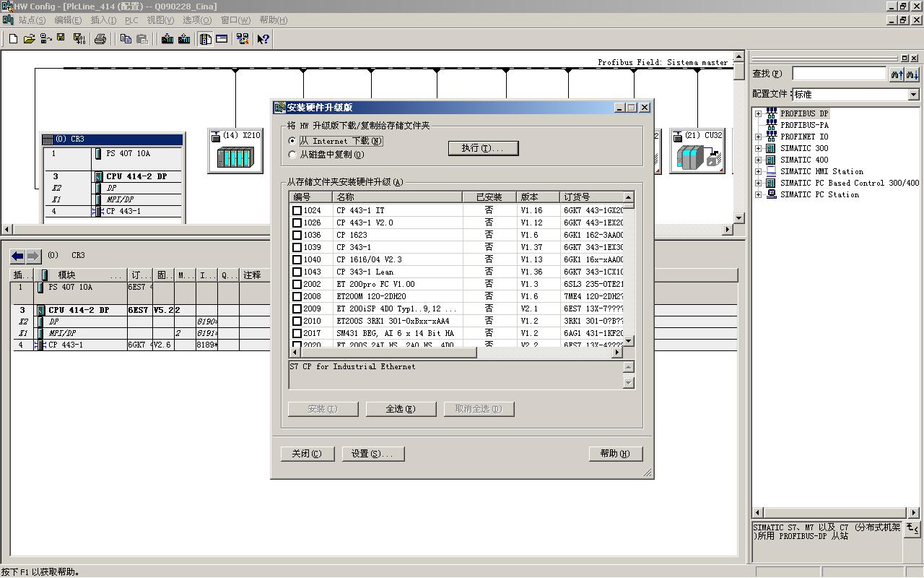
Task: Expand the SIMATIC HMI Station node
Action: (x=758, y=171)
